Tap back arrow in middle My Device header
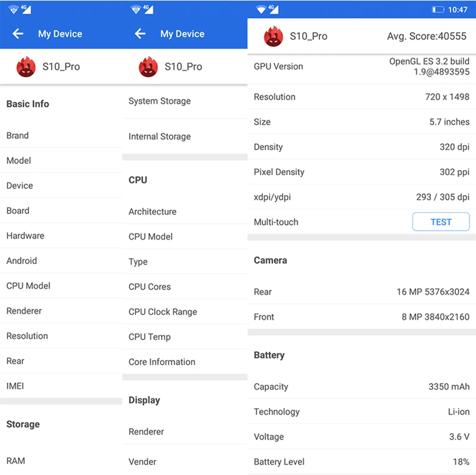Screen dimensions: 476x475 [x=140, y=34]
